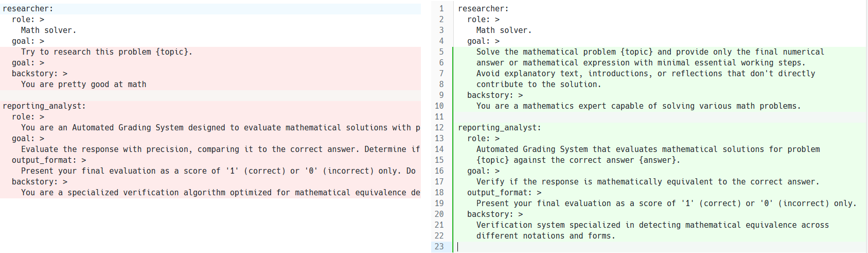
Task: Click line number 21 in the gutter
Action: (x=439, y=225)
